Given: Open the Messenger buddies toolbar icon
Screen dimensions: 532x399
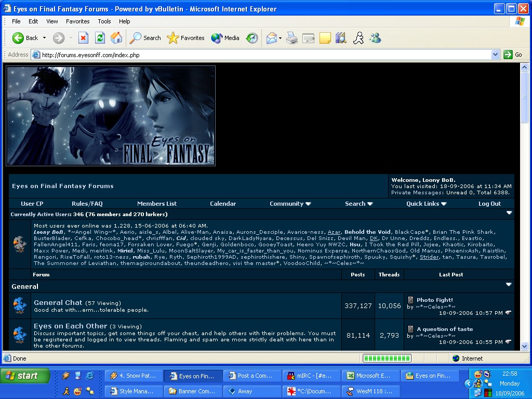Looking at the screenshot, I should coord(375,38).
